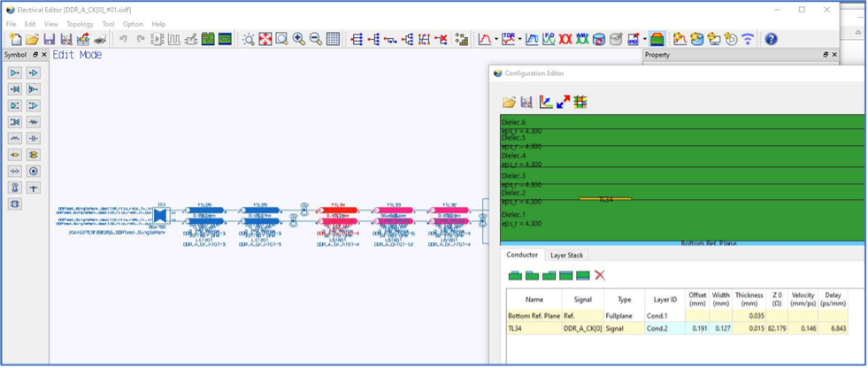
Task: Open Help with blue question mark
Action: point(772,39)
